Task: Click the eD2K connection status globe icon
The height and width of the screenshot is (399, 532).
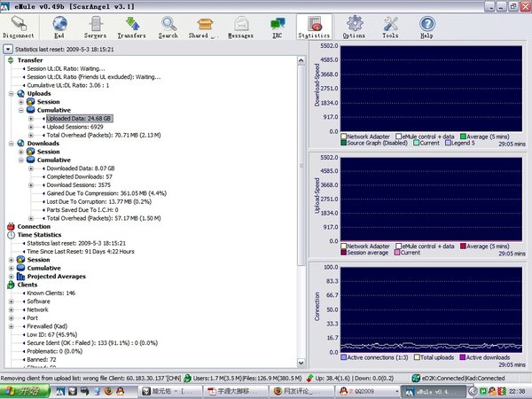Action: pos(416,378)
